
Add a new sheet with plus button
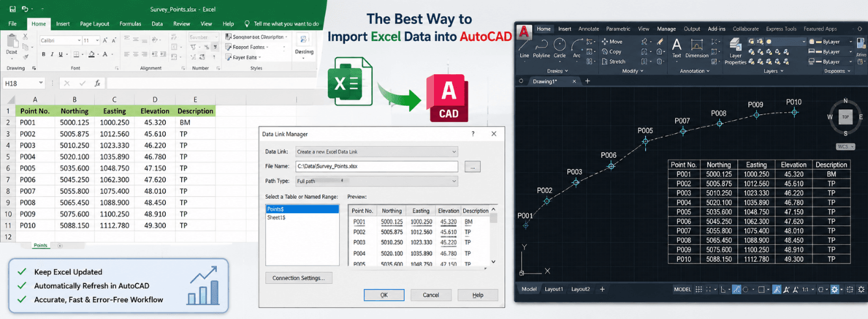[60, 246]
